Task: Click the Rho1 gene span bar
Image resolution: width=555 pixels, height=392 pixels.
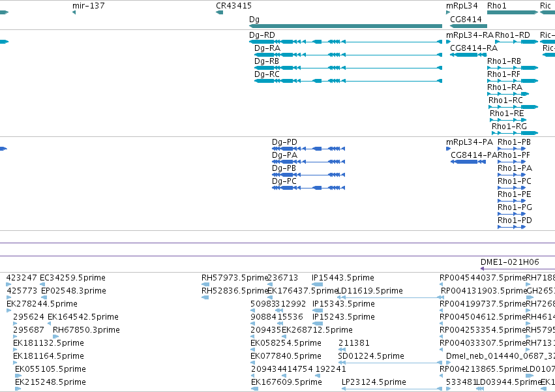Action: (513, 12)
